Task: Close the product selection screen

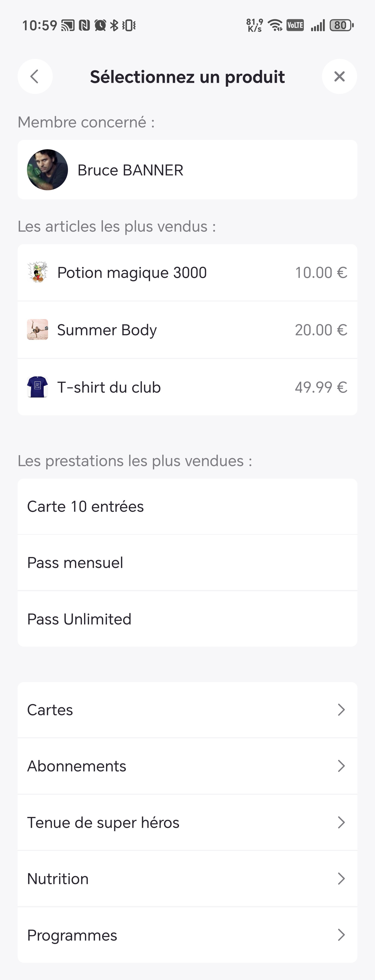Action: point(339,76)
